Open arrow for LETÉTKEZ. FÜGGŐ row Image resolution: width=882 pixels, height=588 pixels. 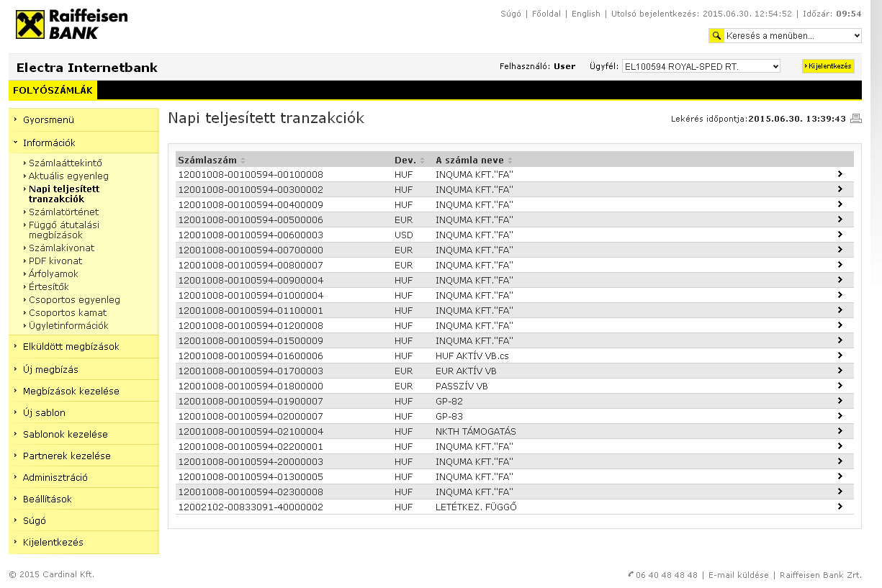(x=840, y=507)
